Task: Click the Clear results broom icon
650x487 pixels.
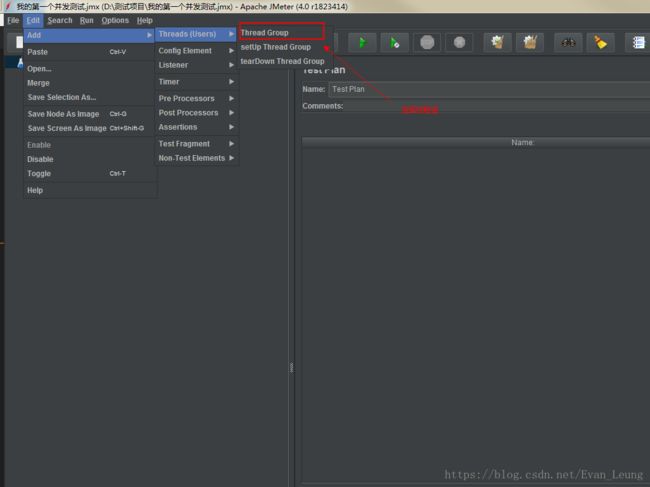Action: coord(497,42)
